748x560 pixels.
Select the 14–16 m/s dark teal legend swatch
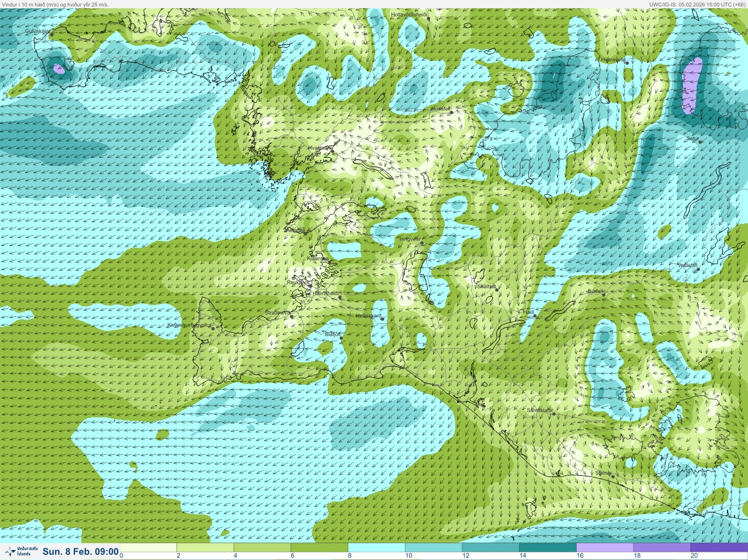pyautogui.click(x=549, y=548)
